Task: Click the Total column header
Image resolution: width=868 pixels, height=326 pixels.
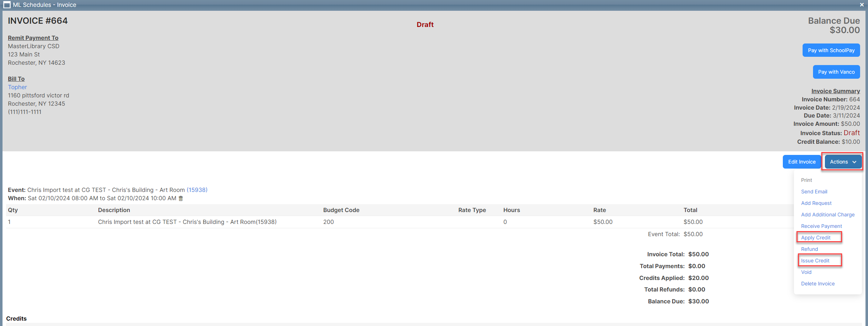Action: [x=690, y=210]
